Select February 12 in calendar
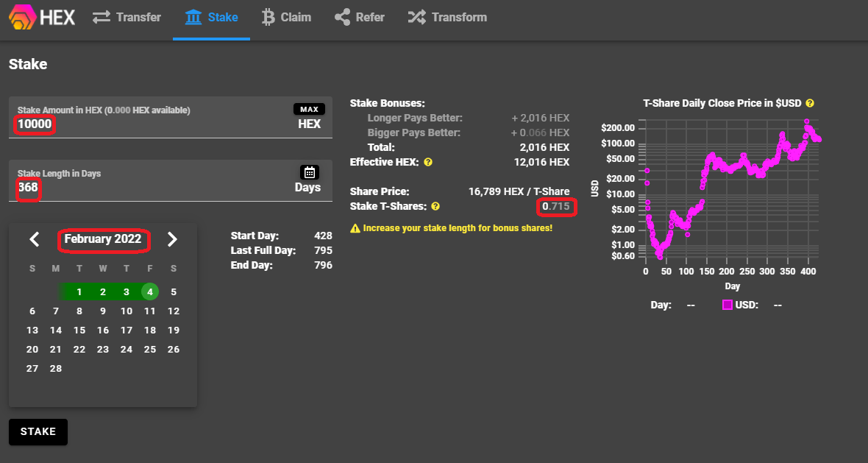Viewport: 868px width, 463px height. pyautogui.click(x=174, y=311)
